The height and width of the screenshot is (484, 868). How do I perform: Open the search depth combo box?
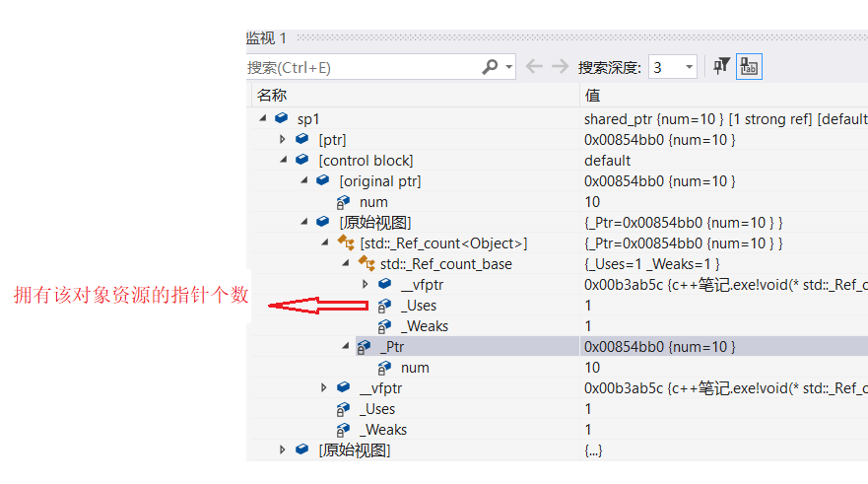[672, 67]
